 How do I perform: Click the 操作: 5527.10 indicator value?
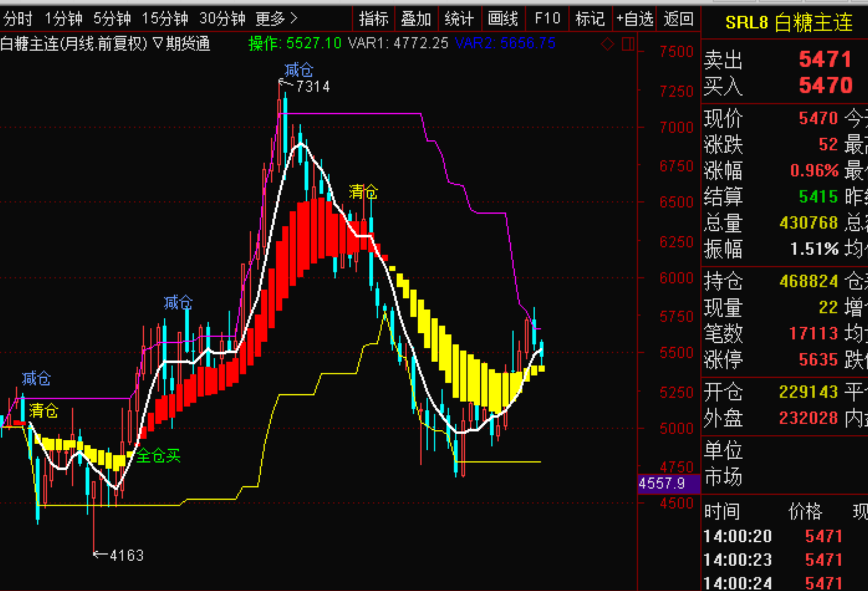(x=295, y=44)
